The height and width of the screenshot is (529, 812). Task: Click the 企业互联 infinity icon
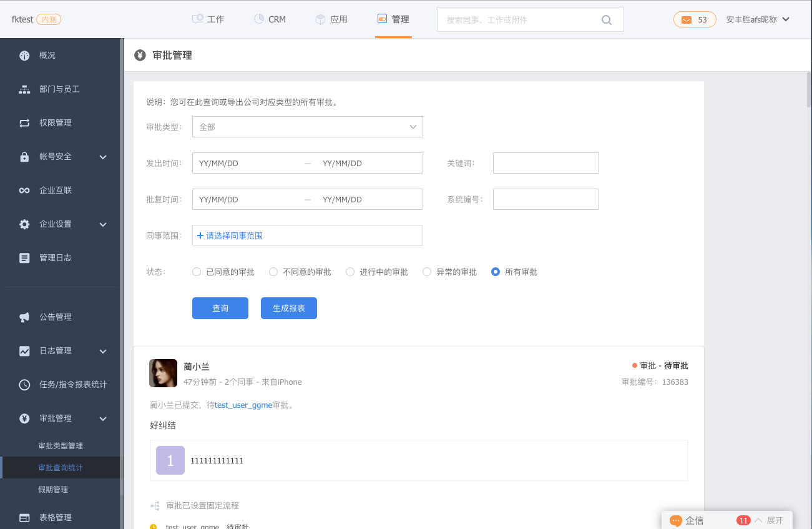pos(24,190)
